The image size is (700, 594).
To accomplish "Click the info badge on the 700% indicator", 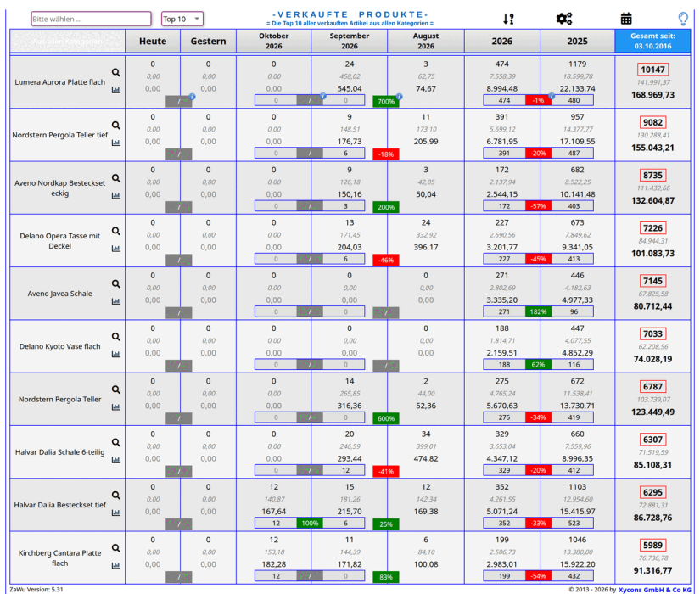I will click(399, 97).
